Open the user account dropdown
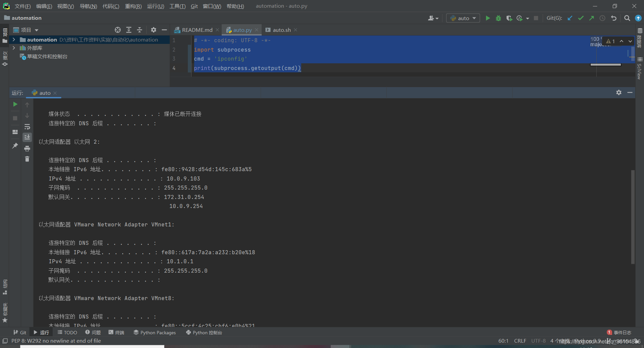Screen dimensions: 644x348 pos(433,18)
